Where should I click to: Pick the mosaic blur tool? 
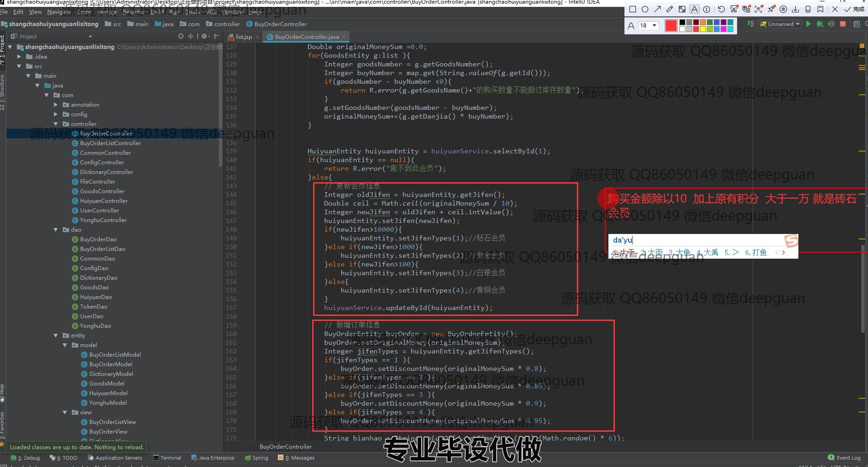click(682, 9)
